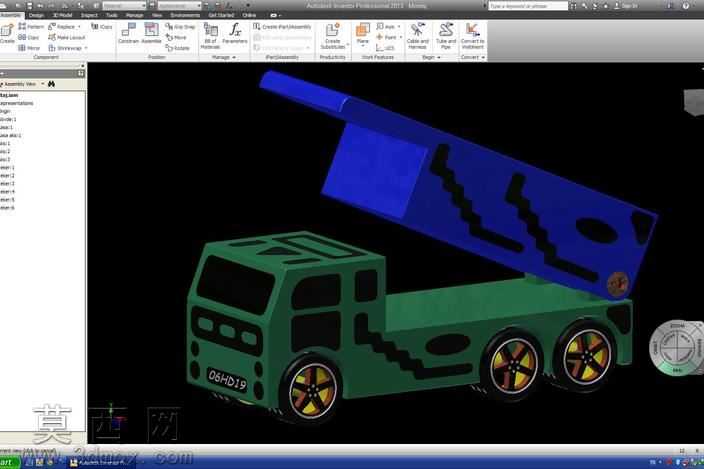
Task: Select the Assemble tool
Action: 151,34
